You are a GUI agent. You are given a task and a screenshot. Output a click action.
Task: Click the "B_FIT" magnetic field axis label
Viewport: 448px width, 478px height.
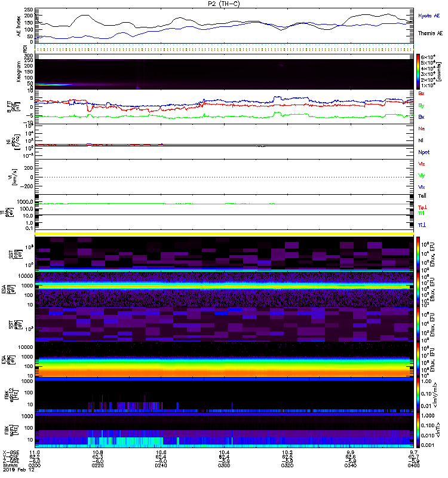pos(13,107)
